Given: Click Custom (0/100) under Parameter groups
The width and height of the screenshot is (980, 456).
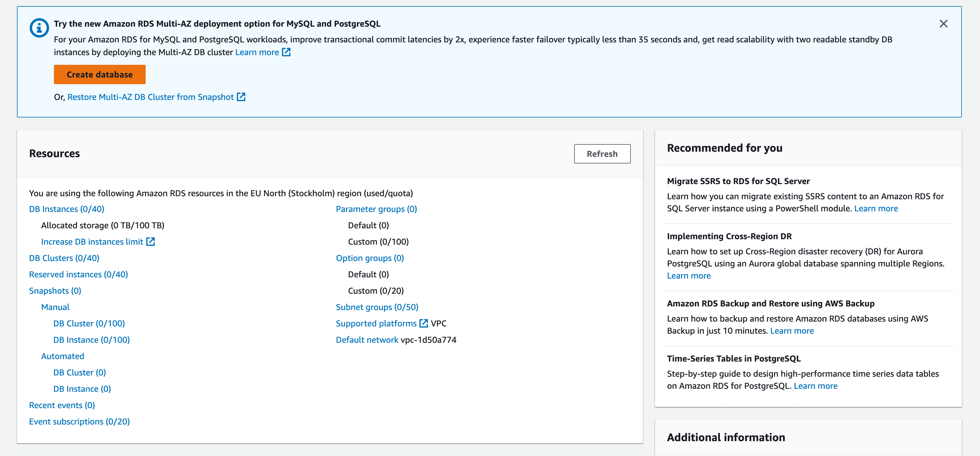Looking at the screenshot, I should click(379, 242).
